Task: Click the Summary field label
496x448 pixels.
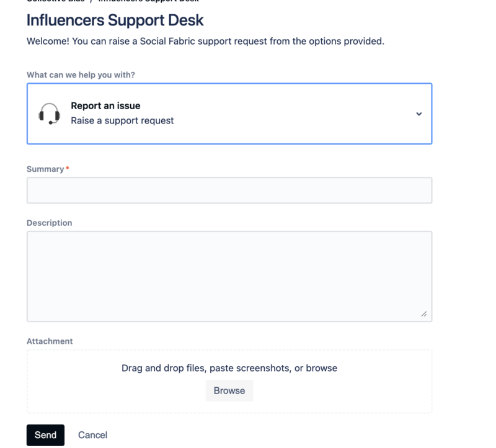Action: pos(45,169)
